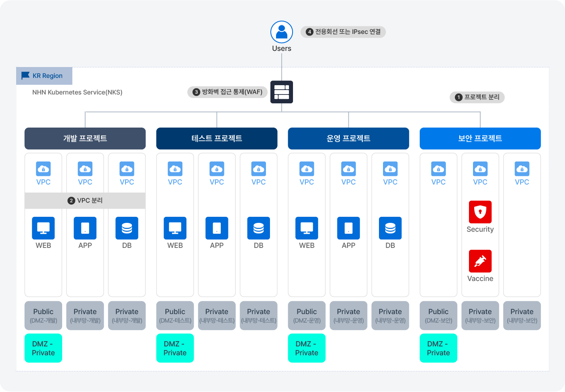Expand the 4 전용회선 또는 IPsec 연결 badge
Viewport: 565px width, 392px height.
[343, 31]
